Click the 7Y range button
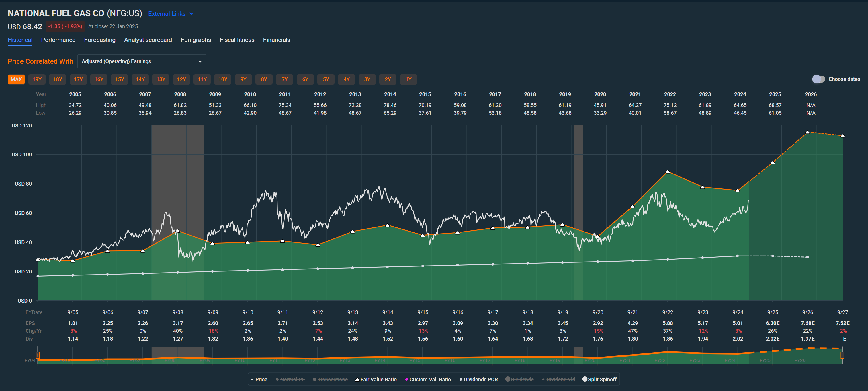This screenshot has width=868, height=391. click(x=285, y=79)
